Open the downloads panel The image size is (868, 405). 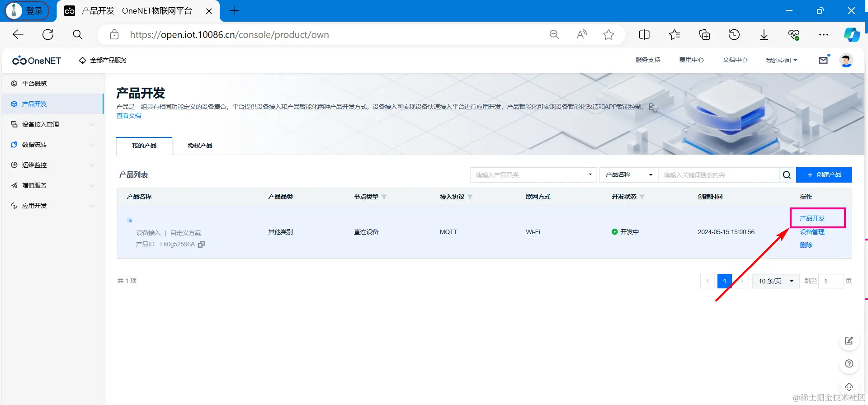[764, 34]
